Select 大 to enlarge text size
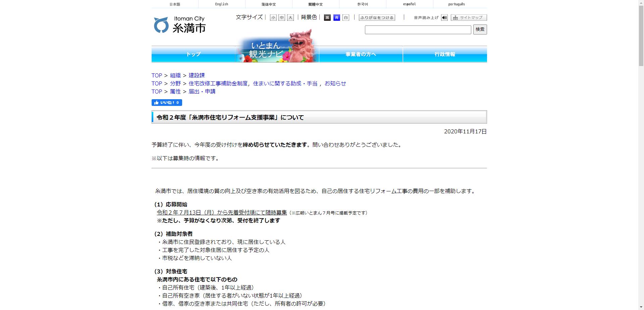The width and height of the screenshot is (644, 310). tap(290, 18)
